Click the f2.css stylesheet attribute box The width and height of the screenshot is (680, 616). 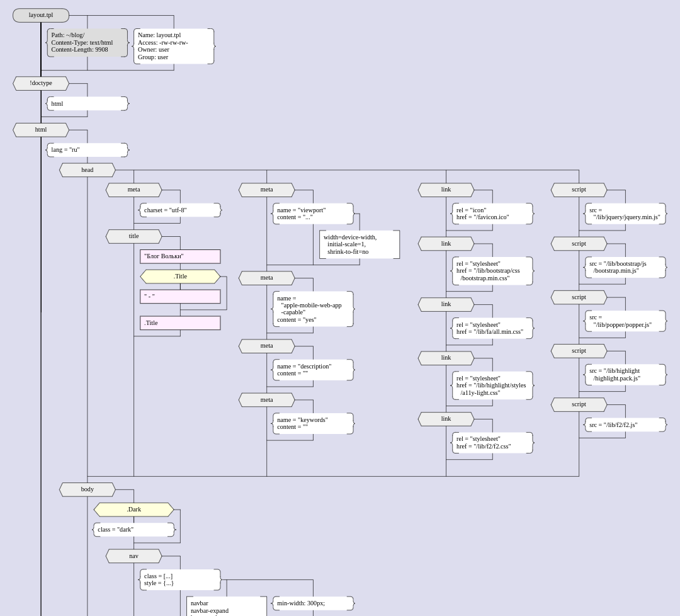492,443
